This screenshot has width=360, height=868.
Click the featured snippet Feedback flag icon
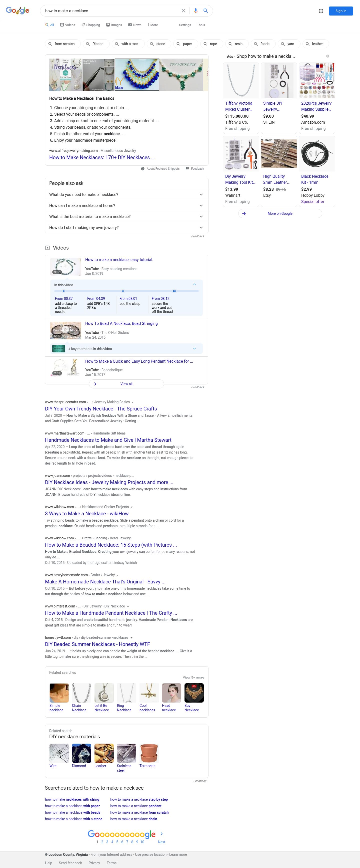pos(187,168)
